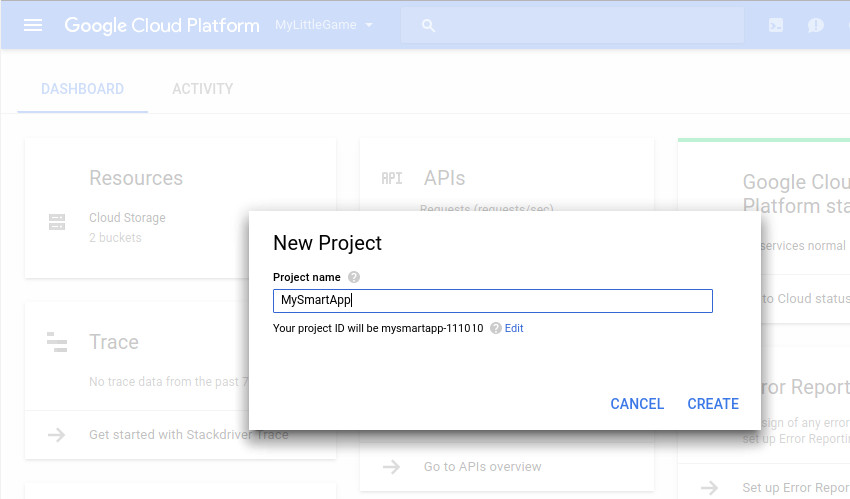Click the Cloud Storage icon in Resources
The width and height of the screenshot is (850, 499).
[57, 222]
